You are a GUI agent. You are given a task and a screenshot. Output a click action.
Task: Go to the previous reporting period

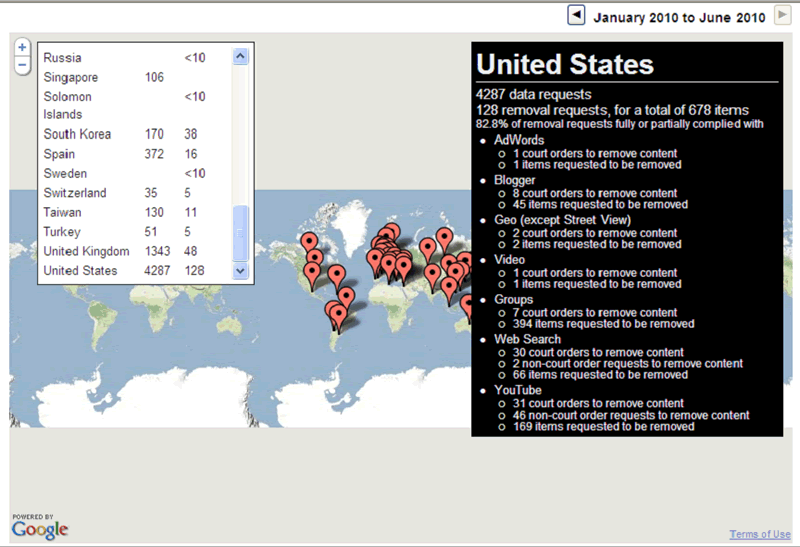(x=576, y=15)
